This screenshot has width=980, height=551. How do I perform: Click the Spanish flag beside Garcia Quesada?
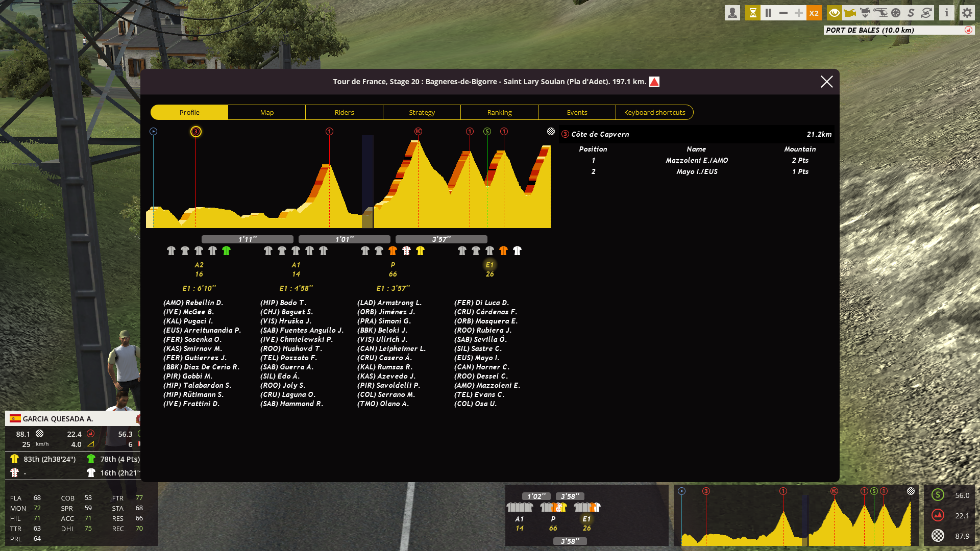tap(15, 418)
